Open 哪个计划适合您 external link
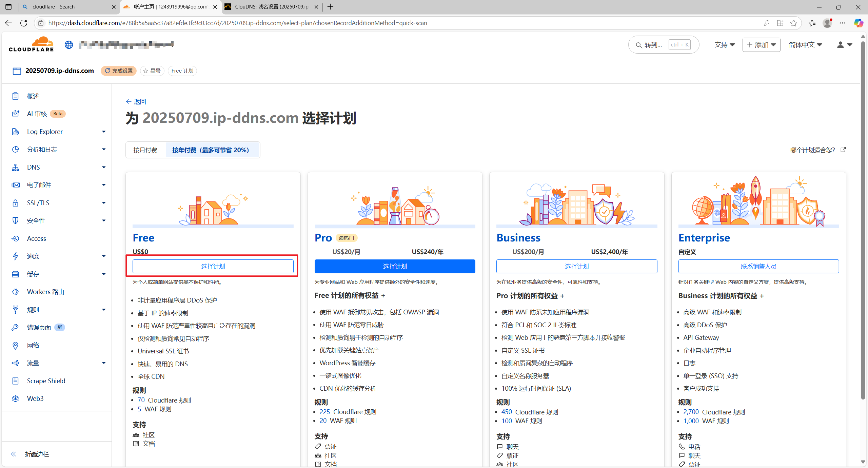The width and height of the screenshot is (868, 468). coord(818,150)
